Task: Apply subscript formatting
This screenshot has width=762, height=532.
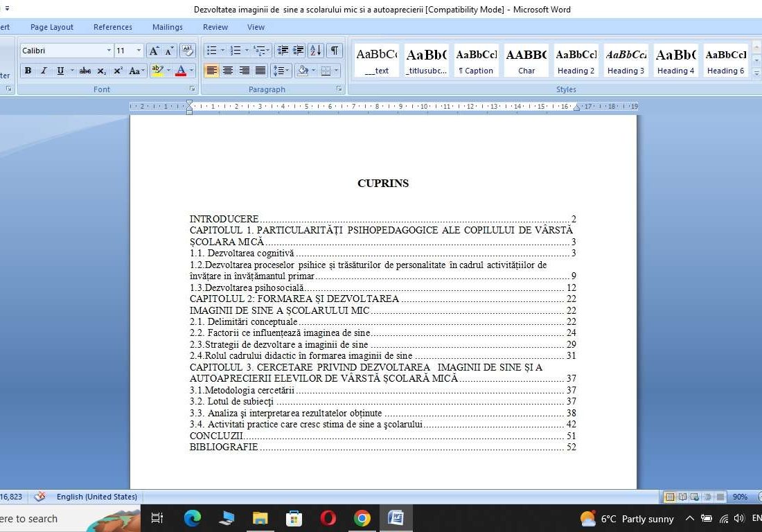Action: click(102, 71)
